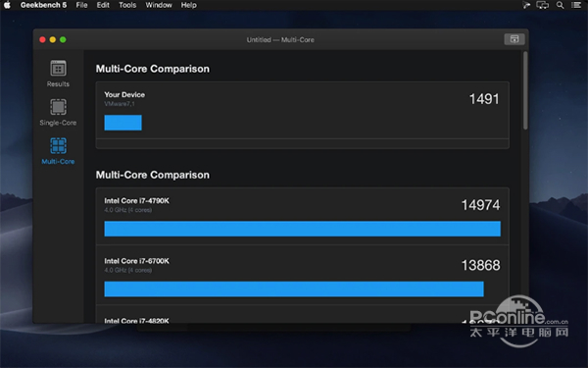This screenshot has width=588, height=368.
Task: Click the Your Device score bar
Action: (123, 123)
